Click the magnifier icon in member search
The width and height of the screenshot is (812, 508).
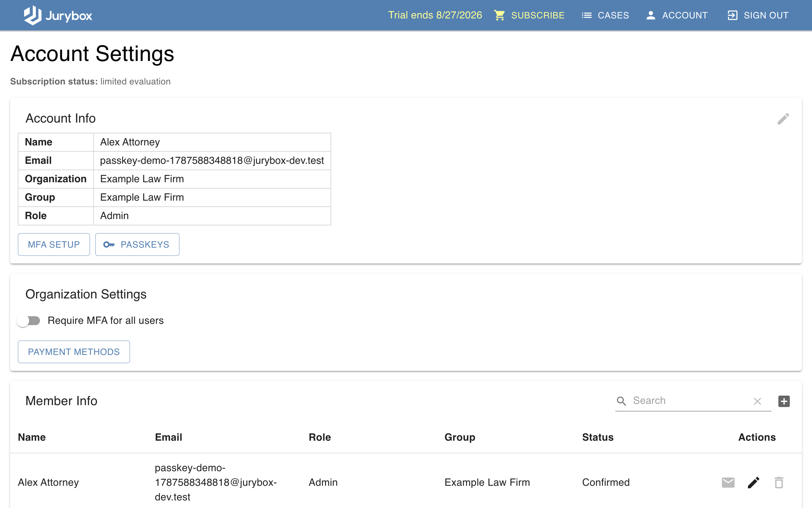621,401
